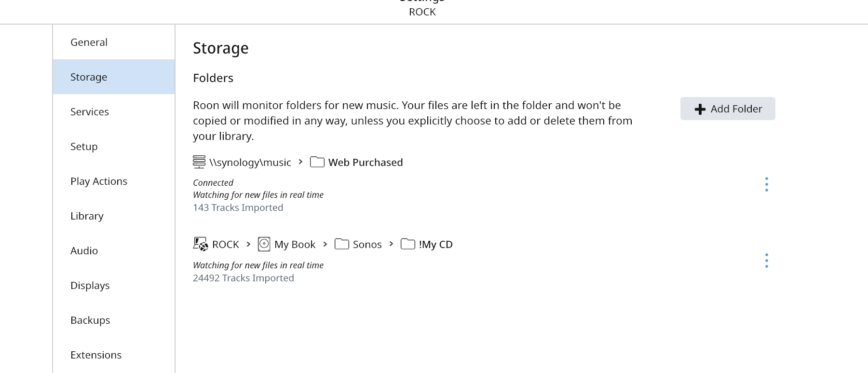Click the Sonos folder icon

pyautogui.click(x=342, y=244)
